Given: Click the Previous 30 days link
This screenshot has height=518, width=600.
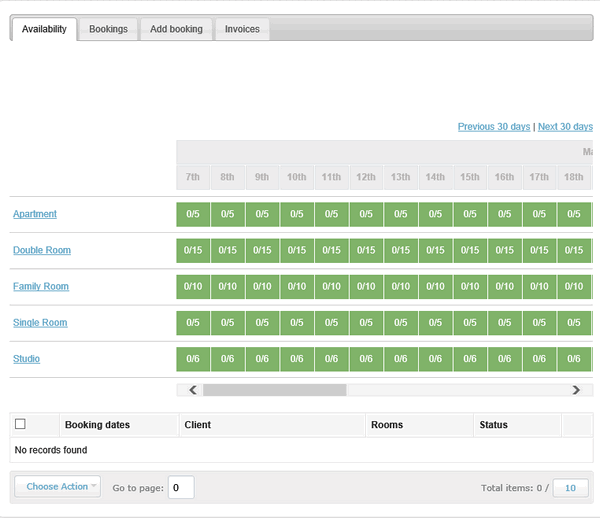Looking at the screenshot, I should (494, 127).
